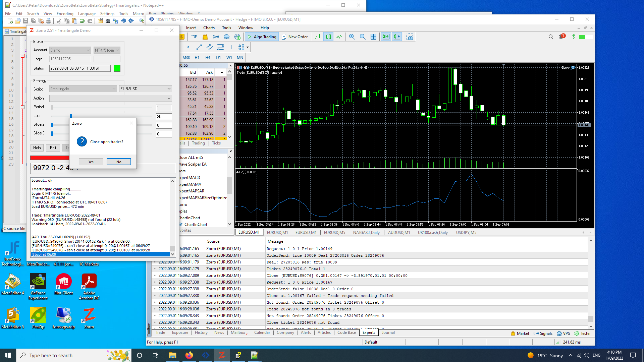Click the Slider3 handle
The height and width of the screenshot is (362, 644).
pyautogui.click(x=52, y=133)
